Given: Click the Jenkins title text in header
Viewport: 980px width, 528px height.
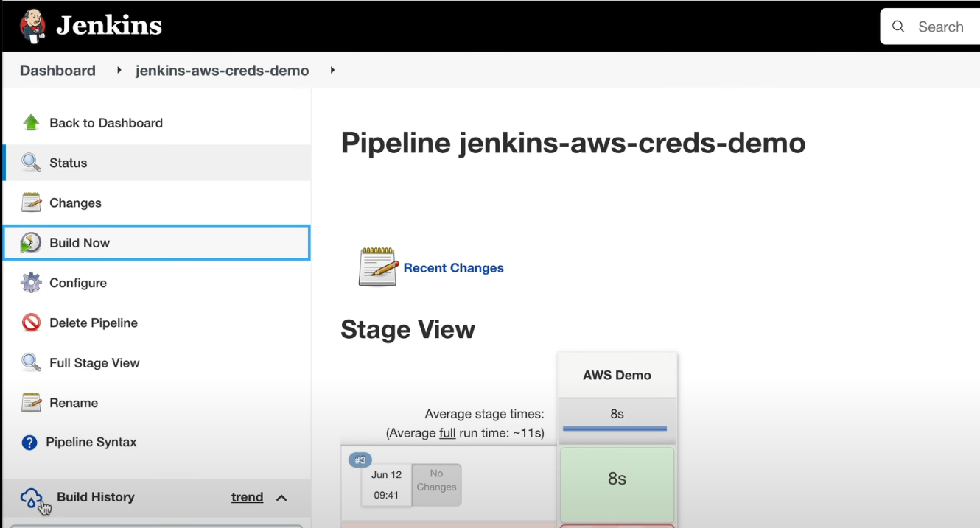Looking at the screenshot, I should pos(109,27).
